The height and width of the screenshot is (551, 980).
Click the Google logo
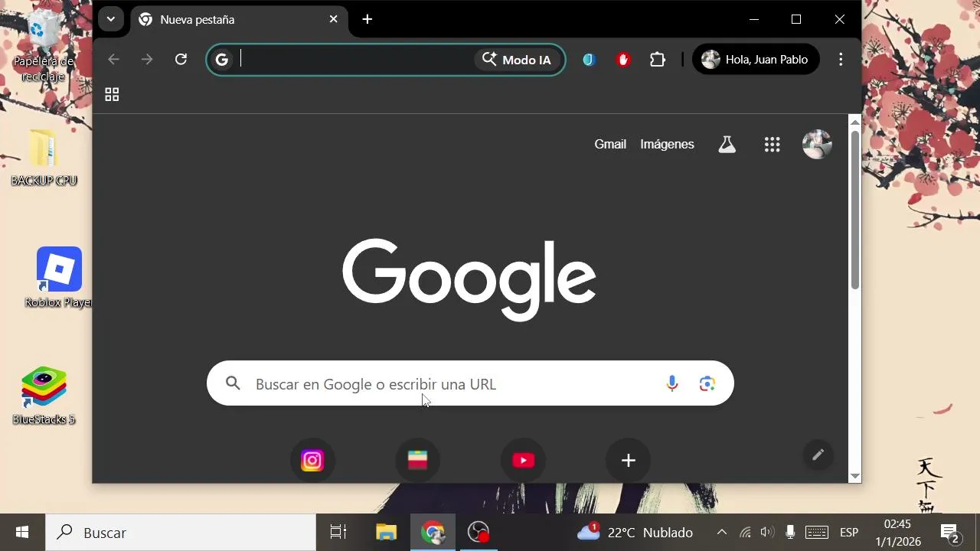pos(469,280)
